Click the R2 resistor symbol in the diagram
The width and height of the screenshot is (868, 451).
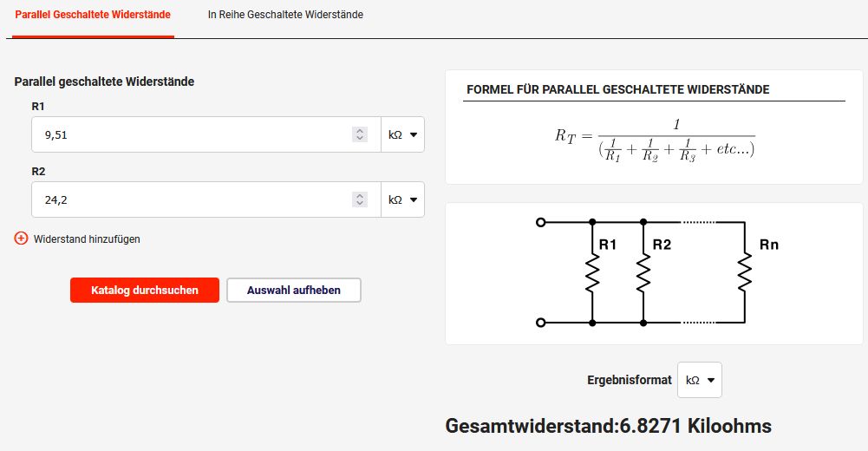point(643,274)
